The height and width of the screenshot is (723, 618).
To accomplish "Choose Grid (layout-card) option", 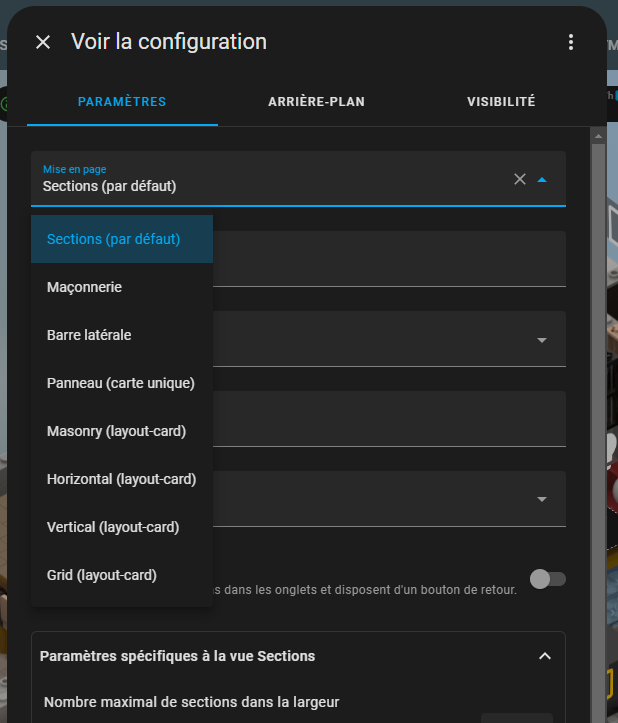I will pyautogui.click(x=122, y=575).
